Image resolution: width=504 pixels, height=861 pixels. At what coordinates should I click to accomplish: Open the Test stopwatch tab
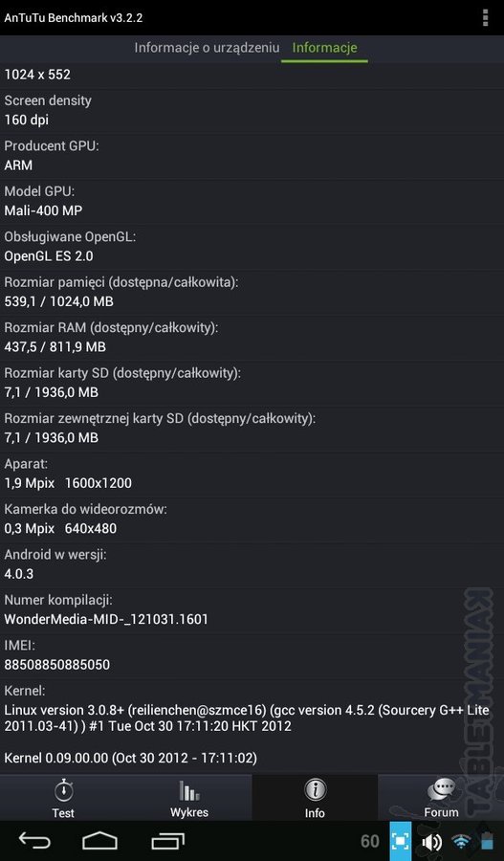63,797
